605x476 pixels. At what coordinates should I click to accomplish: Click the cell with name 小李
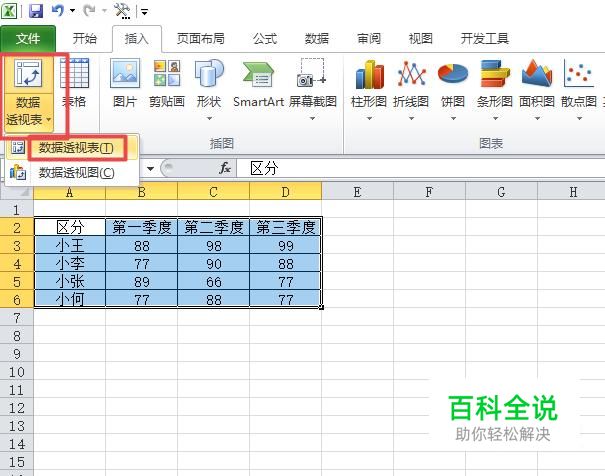[69, 263]
